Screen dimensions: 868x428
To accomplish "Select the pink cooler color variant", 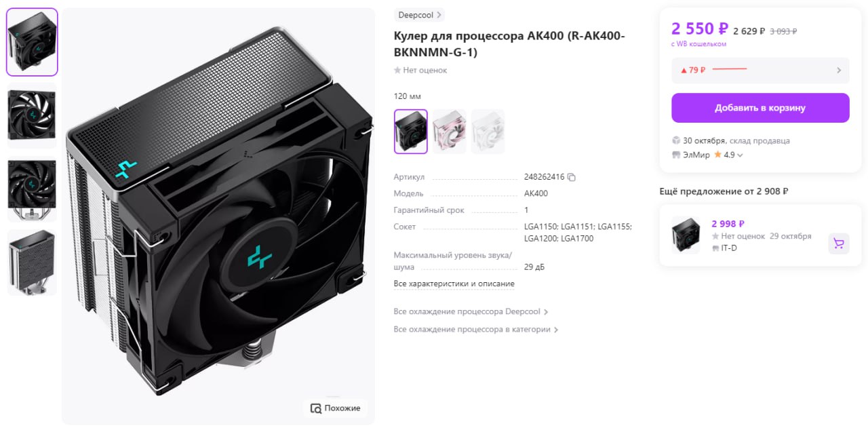I will pyautogui.click(x=450, y=132).
